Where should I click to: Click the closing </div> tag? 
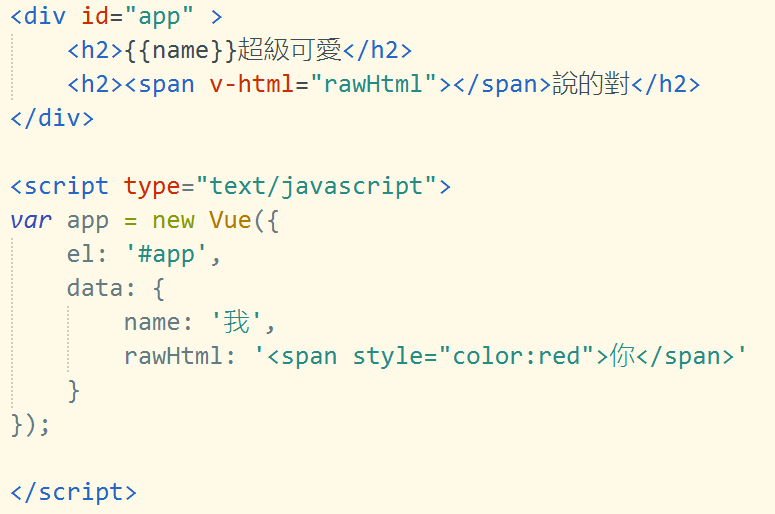[52, 119]
